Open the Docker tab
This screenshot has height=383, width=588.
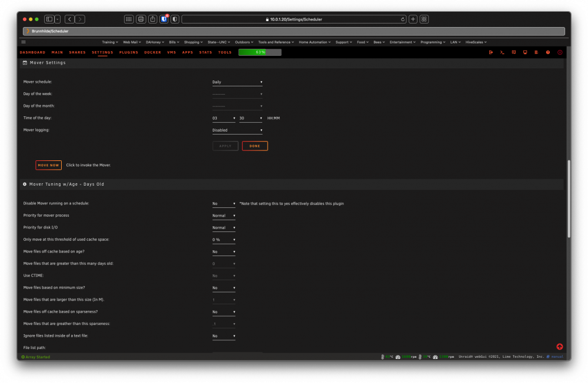point(153,52)
